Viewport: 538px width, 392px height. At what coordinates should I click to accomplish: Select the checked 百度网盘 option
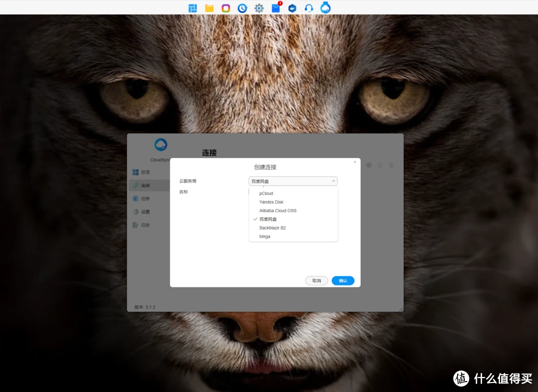268,219
